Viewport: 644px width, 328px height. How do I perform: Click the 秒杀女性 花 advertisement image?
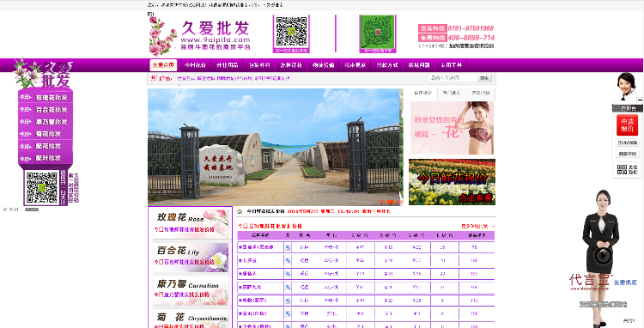(x=452, y=128)
